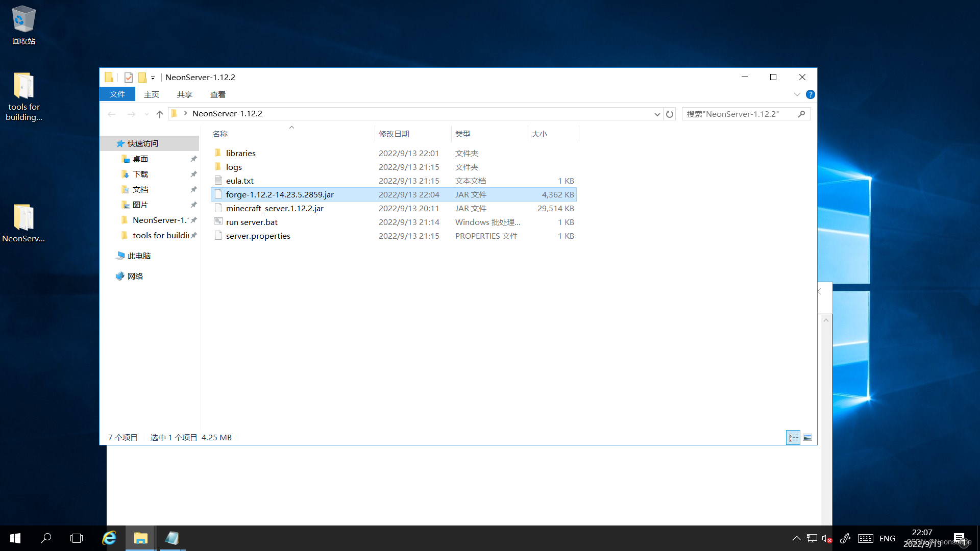Select the run server.bat file icon

click(x=218, y=222)
